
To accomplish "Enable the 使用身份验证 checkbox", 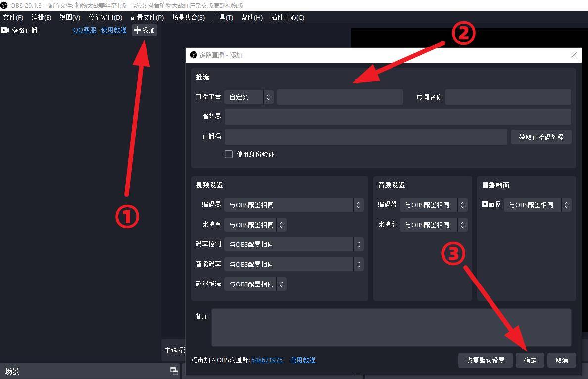I will tap(229, 154).
